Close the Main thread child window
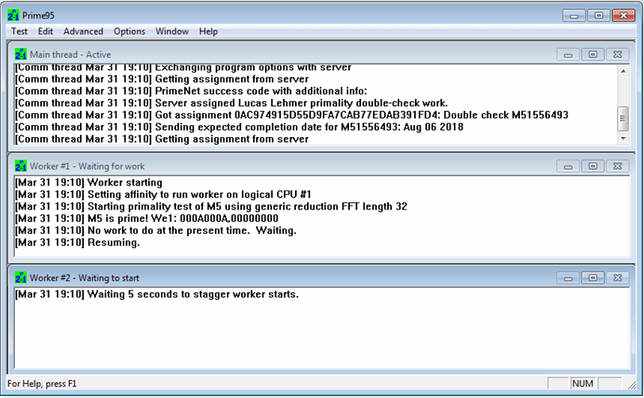This screenshot has width=644, height=398. tap(617, 55)
